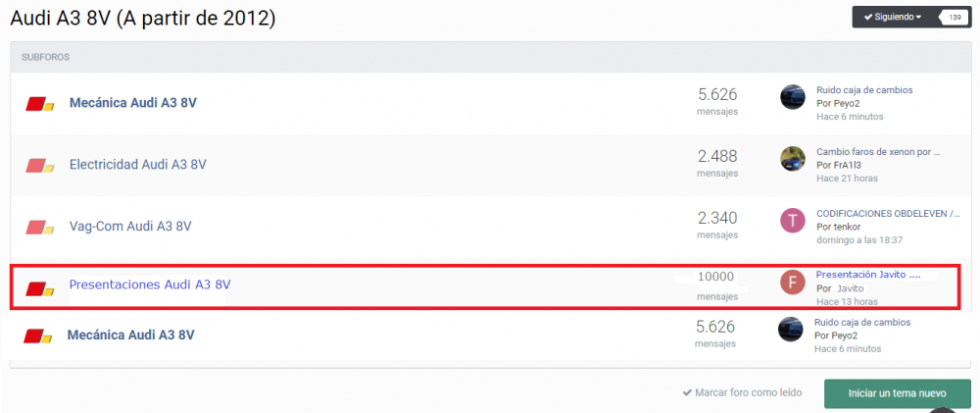Visit tenkor's profile link
980x413 pixels.
pos(848,227)
